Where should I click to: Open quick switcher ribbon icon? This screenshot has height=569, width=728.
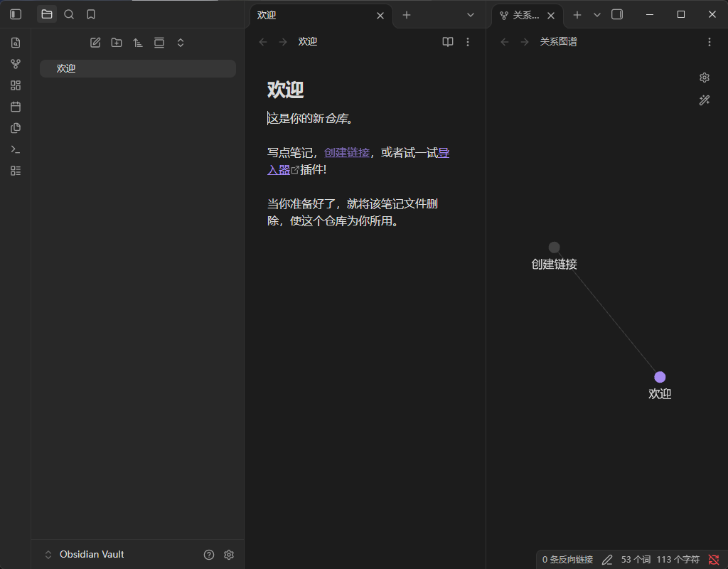[16, 43]
